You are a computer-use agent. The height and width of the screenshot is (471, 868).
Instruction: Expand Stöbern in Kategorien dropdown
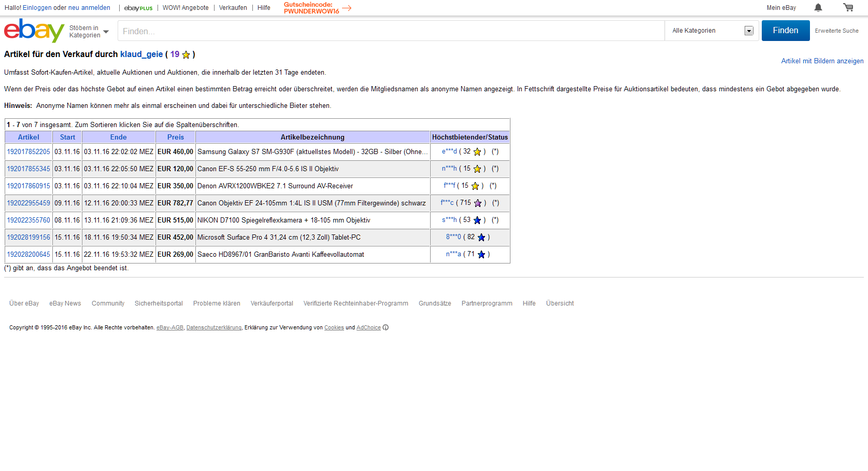click(89, 32)
